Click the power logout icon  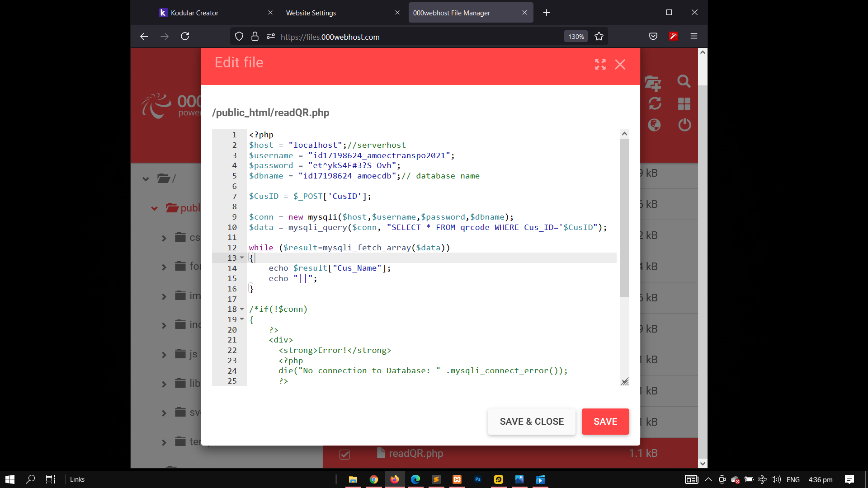pyautogui.click(x=684, y=125)
